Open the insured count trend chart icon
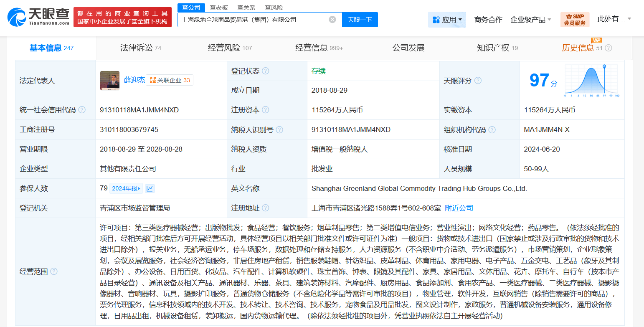Image resolution: width=644 pixels, height=327 pixels. coord(150,188)
